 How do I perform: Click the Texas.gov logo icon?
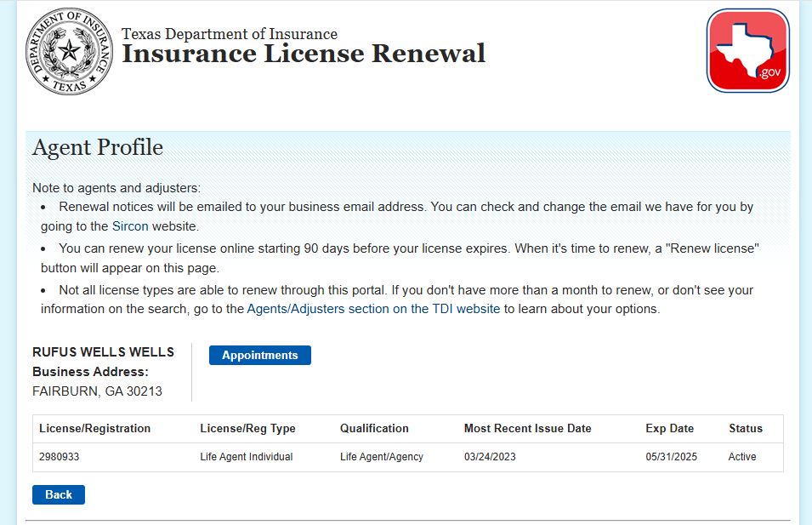pyautogui.click(x=747, y=50)
